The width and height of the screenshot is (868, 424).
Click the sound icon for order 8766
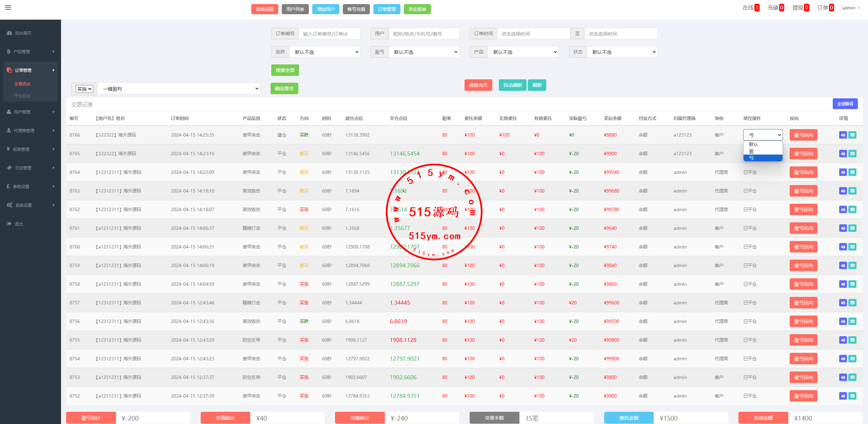pyautogui.click(x=843, y=135)
